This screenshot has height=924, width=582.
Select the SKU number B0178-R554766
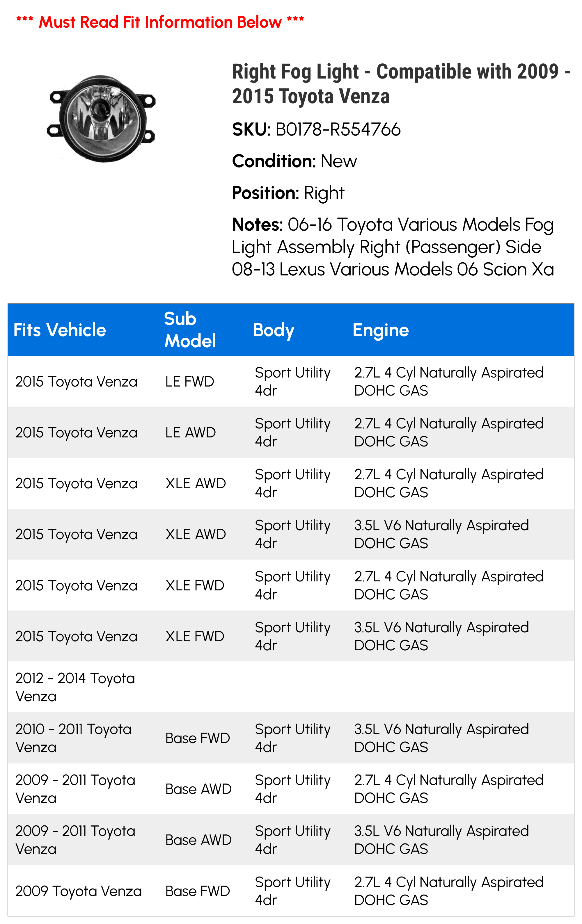(338, 129)
